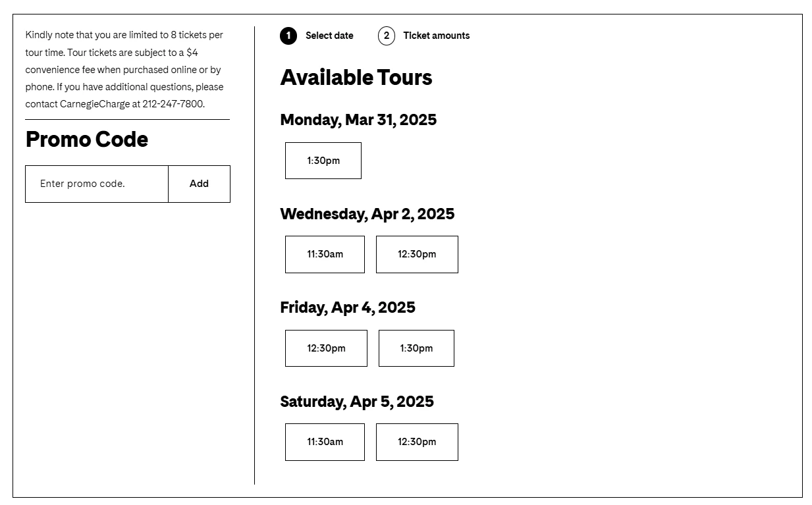
Task: Choose the 11:30am tour on Wednesday, Apr 2
Action: [x=325, y=254]
